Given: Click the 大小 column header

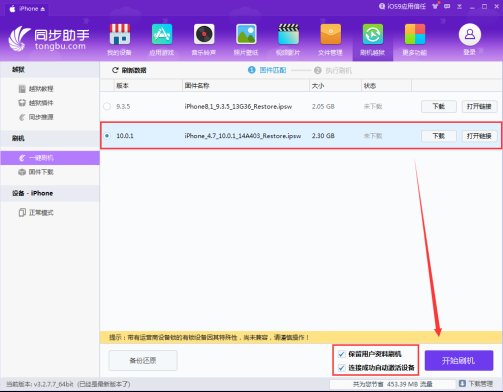Looking at the screenshot, I should point(318,86).
